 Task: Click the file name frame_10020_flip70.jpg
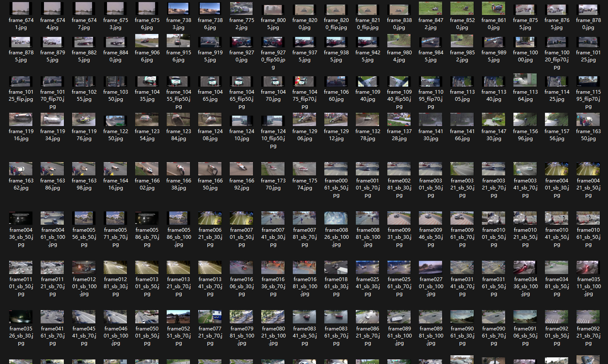tap(557, 60)
